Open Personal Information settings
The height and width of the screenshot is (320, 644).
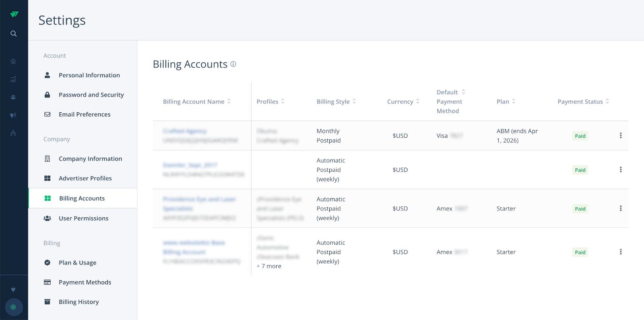[89, 75]
